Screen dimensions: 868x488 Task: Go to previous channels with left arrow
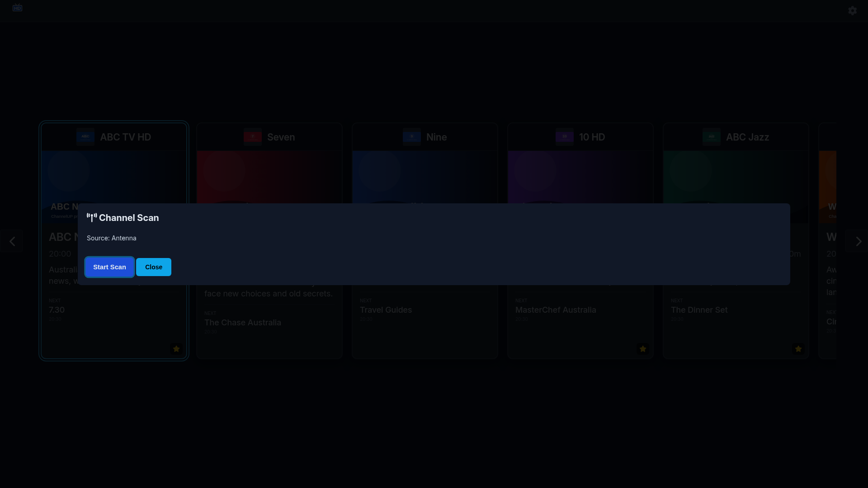[x=12, y=241]
